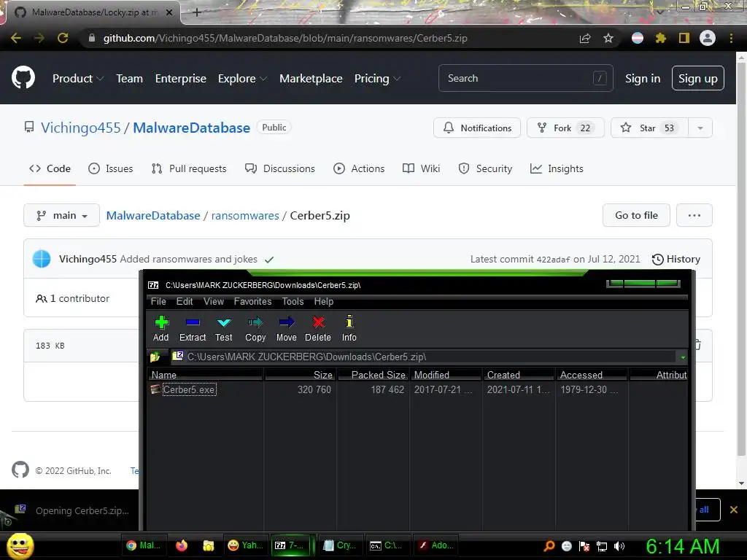This screenshot has height=560, width=747.
Task: Open GitHub Marketplace link
Action: (311, 79)
